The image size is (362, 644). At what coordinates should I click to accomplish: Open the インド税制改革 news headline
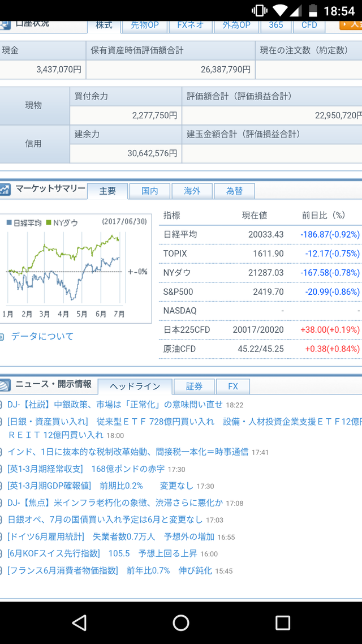click(x=128, y=452)
